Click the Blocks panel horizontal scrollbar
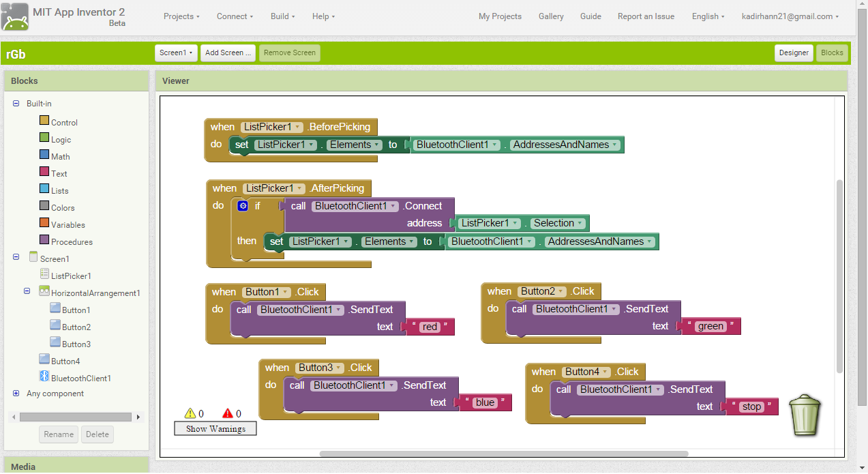 pyautogui.click(x=76, y=417)
